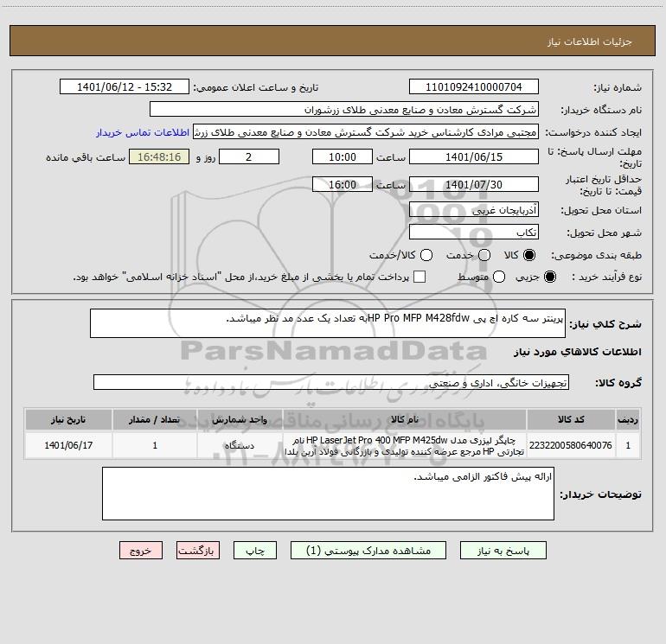This screenshot has width=666, height=644.
Task: Click the need number field 1101092410000704
Action: pyautogui.click(x=474, y=87)
